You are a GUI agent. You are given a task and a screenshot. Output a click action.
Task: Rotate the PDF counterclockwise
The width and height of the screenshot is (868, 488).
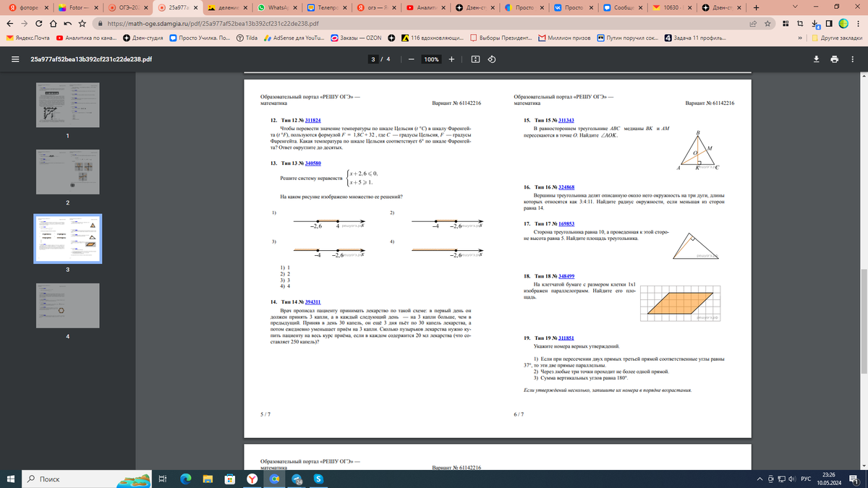492,59
